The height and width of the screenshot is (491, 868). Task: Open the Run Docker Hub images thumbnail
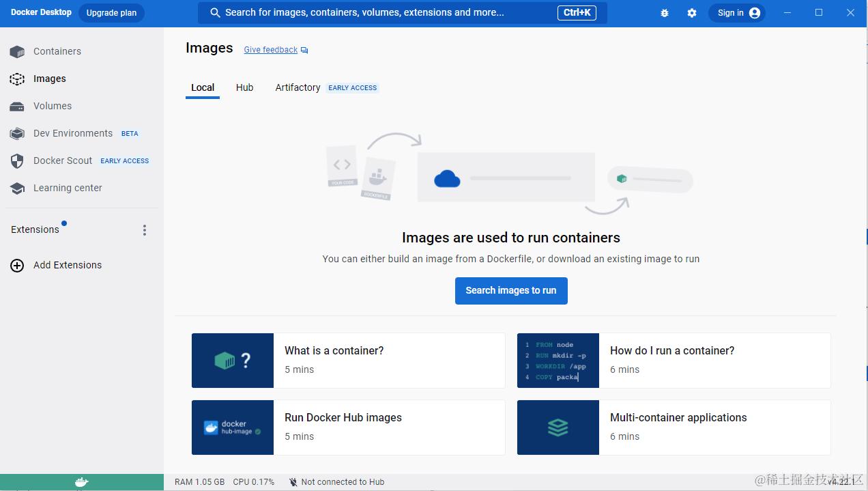point(233,427)
